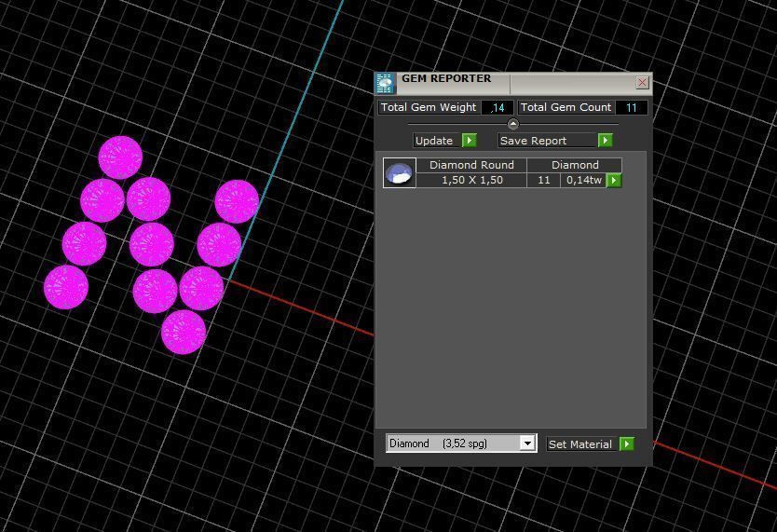Viewport: 777px width, 532px height.
Task: Click the Update button label
Action: pos(437,141)
